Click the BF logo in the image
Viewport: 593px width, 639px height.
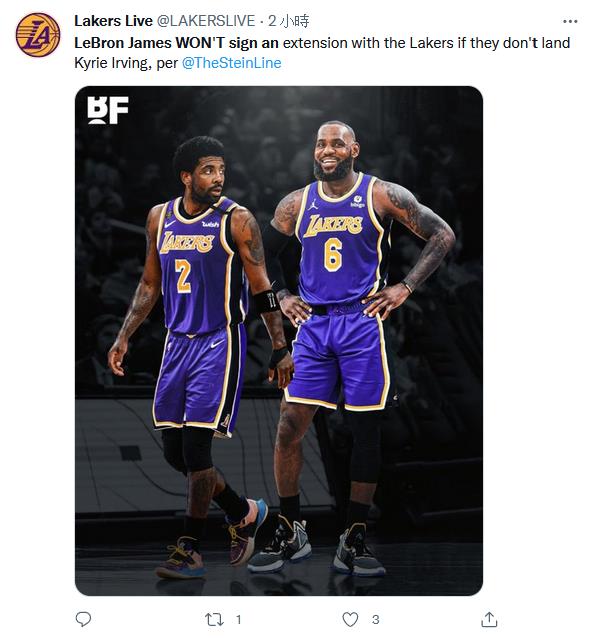click(108, 110)
